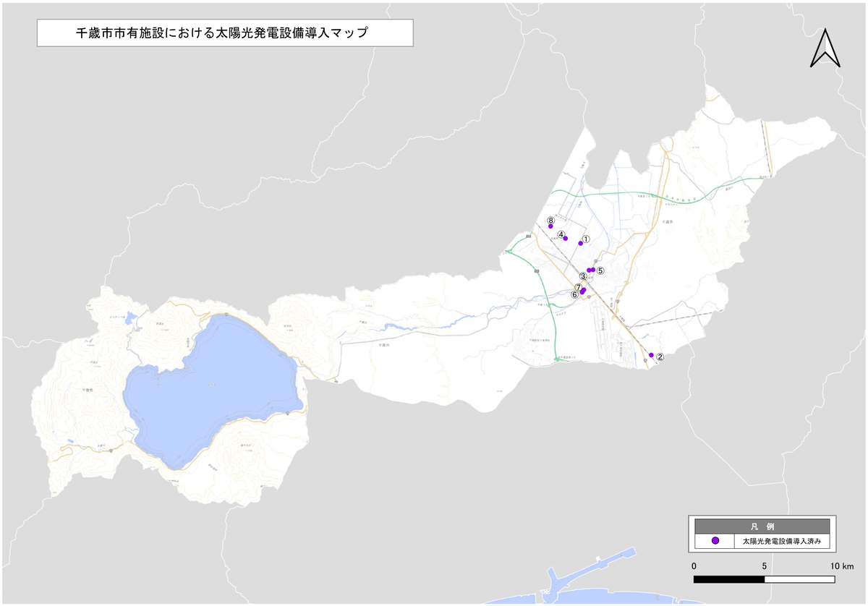Click the circled number ⑥ label
Screen dimensions: 868x606
575,294
